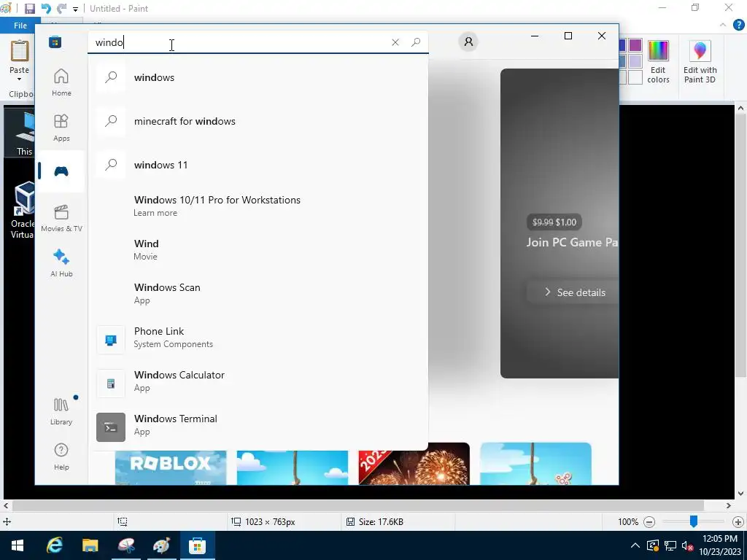Choose 'minecraft for windows' suggestion

point(258,121)
